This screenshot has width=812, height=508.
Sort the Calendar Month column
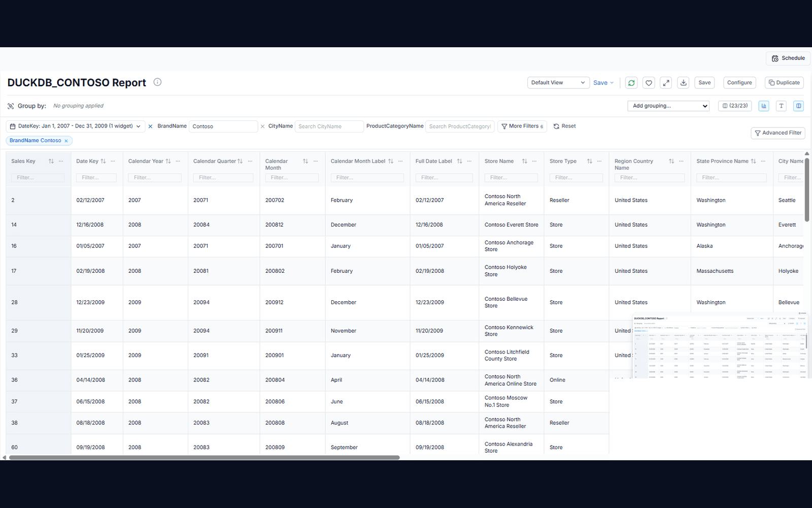(306, 161)
